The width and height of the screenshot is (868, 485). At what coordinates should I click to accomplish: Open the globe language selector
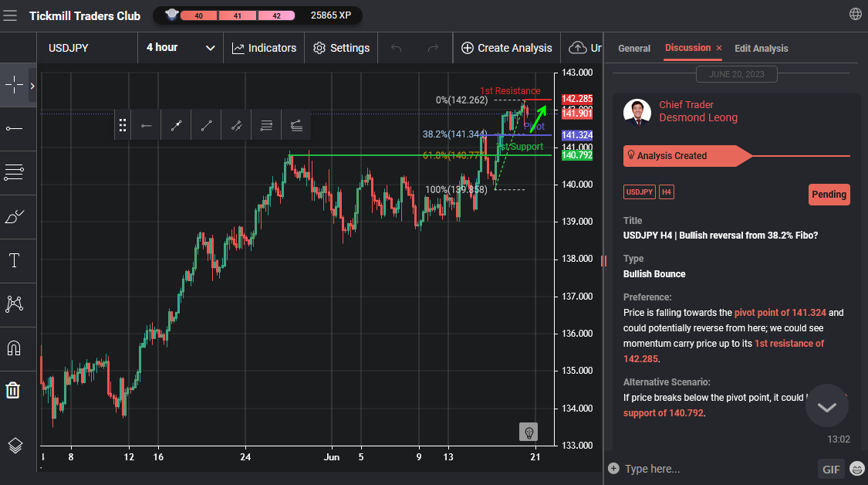coord(855,15)
